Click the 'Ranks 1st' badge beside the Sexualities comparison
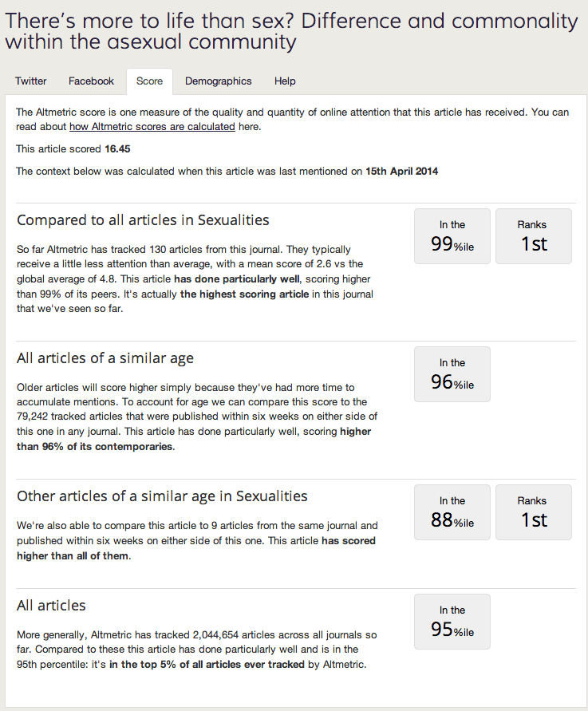The image size is (588, 711). tap(533, 235)
